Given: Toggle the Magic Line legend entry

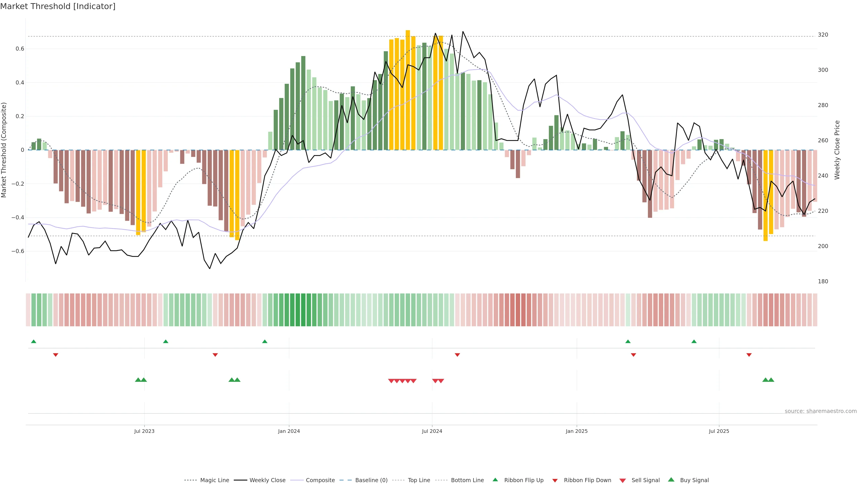Looking at the screenshot, I should [214, 480].
